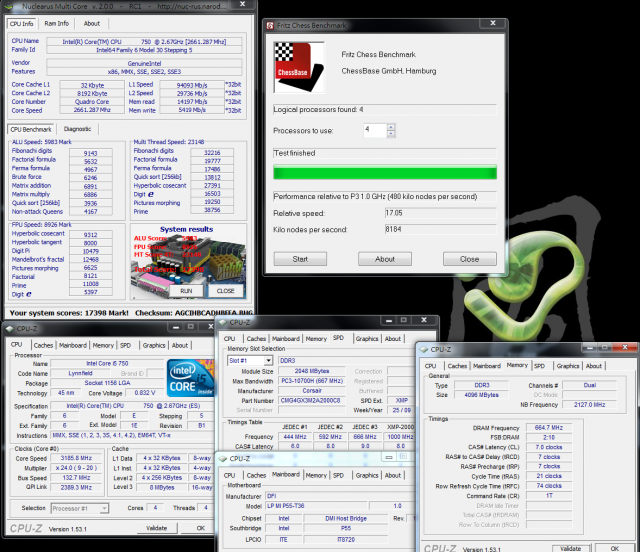The image size is (640, 552).
Task: Click Validate in the CPU-Z processor window
Action: (157, 528)
